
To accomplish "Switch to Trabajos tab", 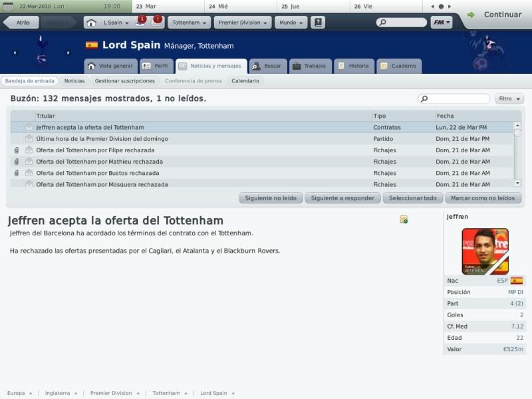I will (310, 66).
